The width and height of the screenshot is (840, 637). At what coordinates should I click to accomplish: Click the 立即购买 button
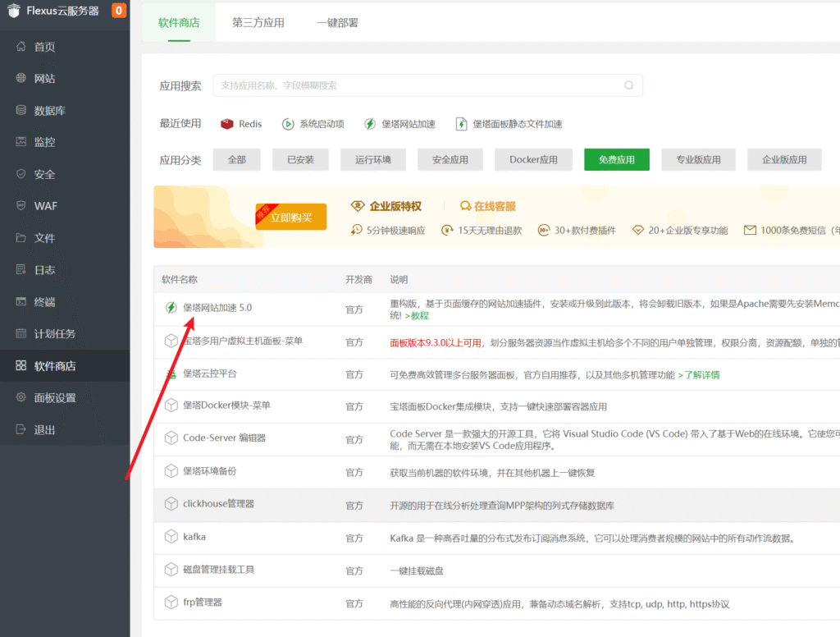pyautogui.click(x=291, y=215)
